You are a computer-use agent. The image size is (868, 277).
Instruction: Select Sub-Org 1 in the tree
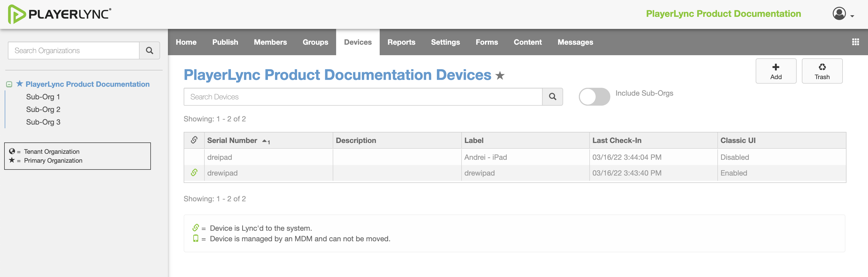coord(43,97)
